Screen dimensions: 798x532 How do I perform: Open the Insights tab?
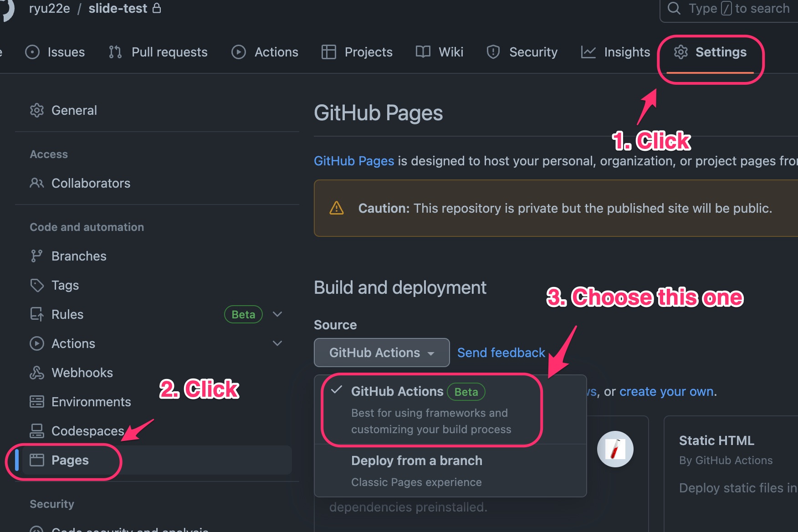click(615, 52)
